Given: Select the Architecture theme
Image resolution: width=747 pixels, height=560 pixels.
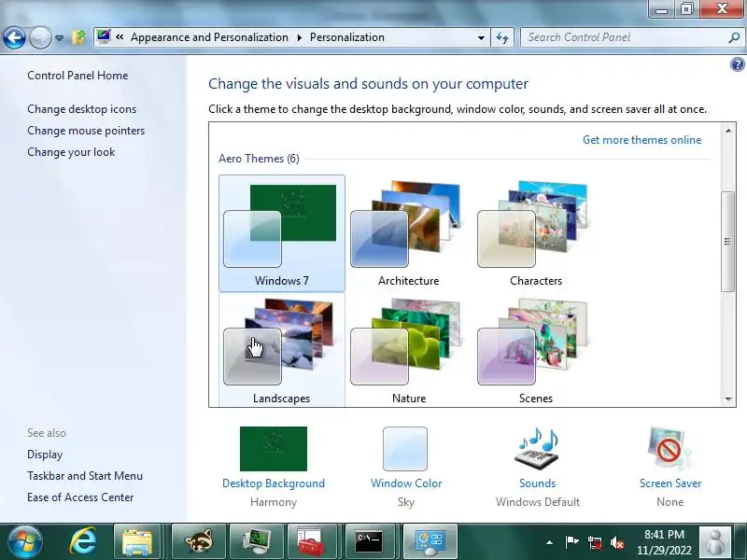Looking at the screenshot, I should pos(409,233).
